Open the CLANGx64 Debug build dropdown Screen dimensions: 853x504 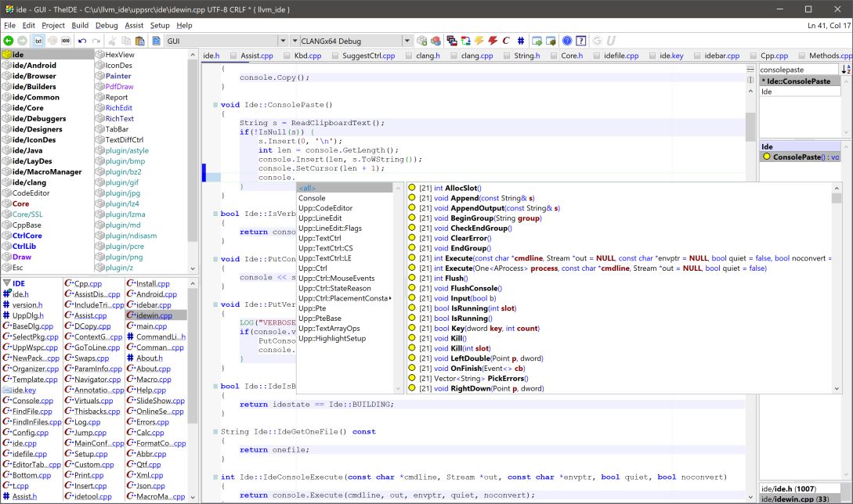click(x=407, y=41)
